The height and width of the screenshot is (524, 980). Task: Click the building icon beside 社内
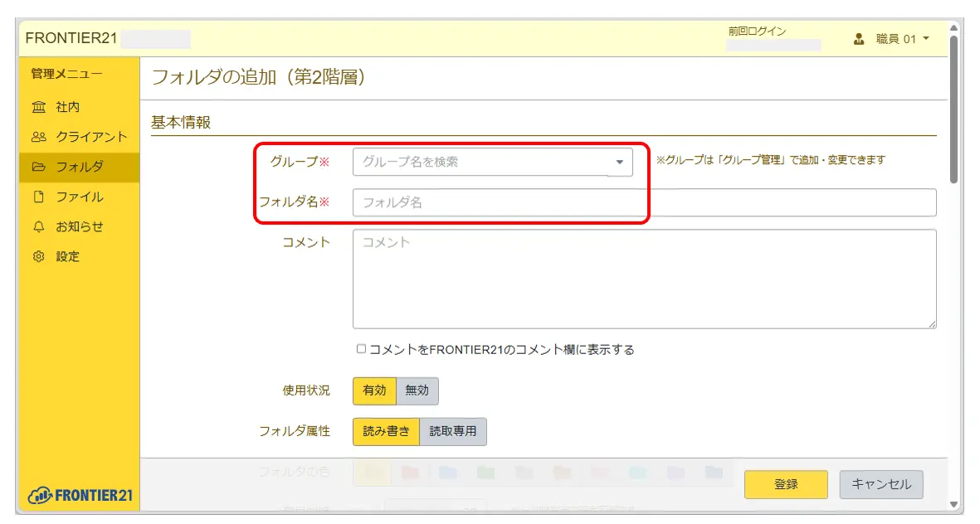pos(39,108)
